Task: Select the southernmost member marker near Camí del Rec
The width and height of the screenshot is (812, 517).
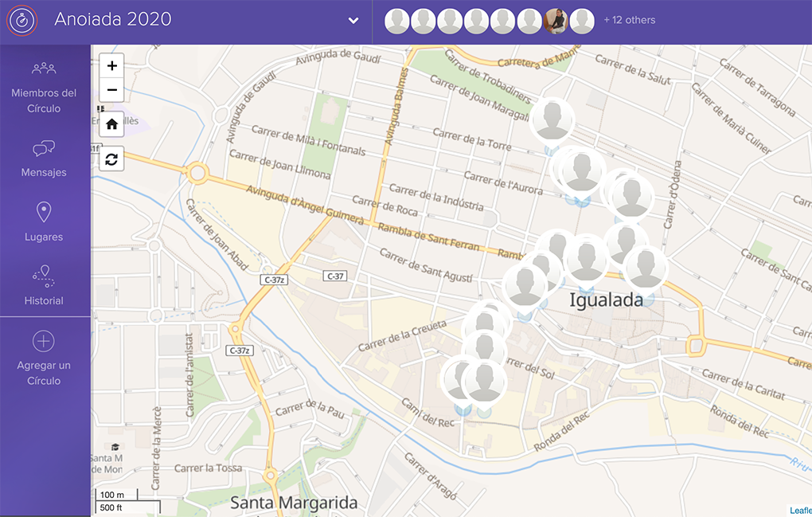Action: coord(483,382)
